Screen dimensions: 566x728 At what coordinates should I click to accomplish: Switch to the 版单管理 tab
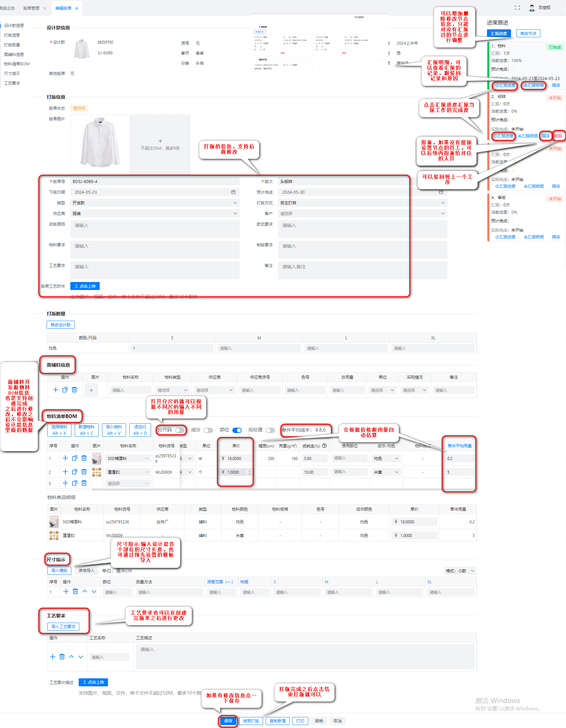pos(31,8)
